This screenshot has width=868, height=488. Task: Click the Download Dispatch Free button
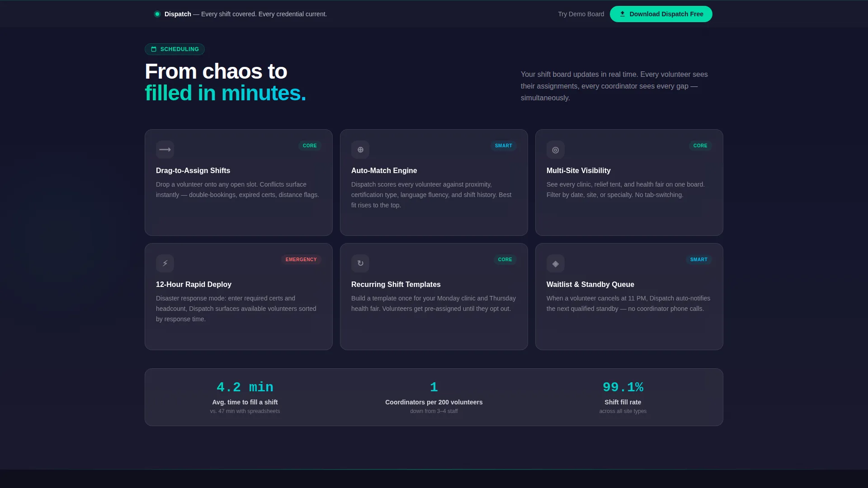[x=661, y=14]
